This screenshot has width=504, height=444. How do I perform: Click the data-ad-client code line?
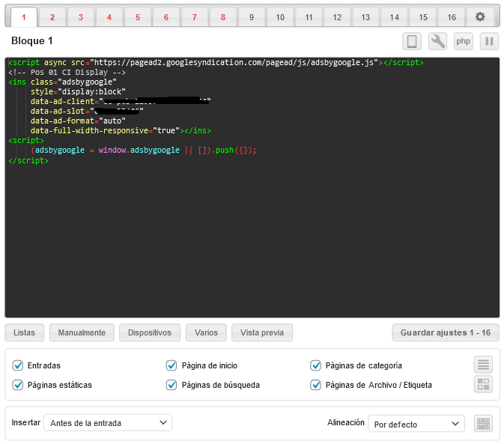point(121,101)
